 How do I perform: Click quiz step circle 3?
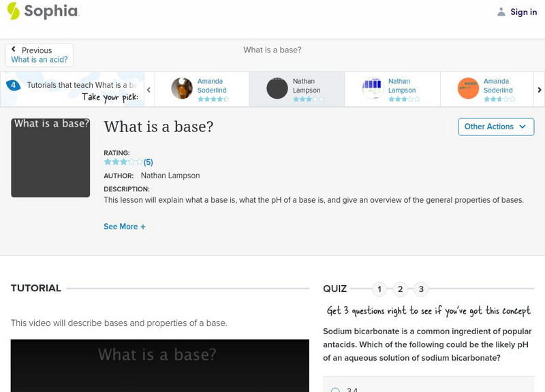point(420,289)
